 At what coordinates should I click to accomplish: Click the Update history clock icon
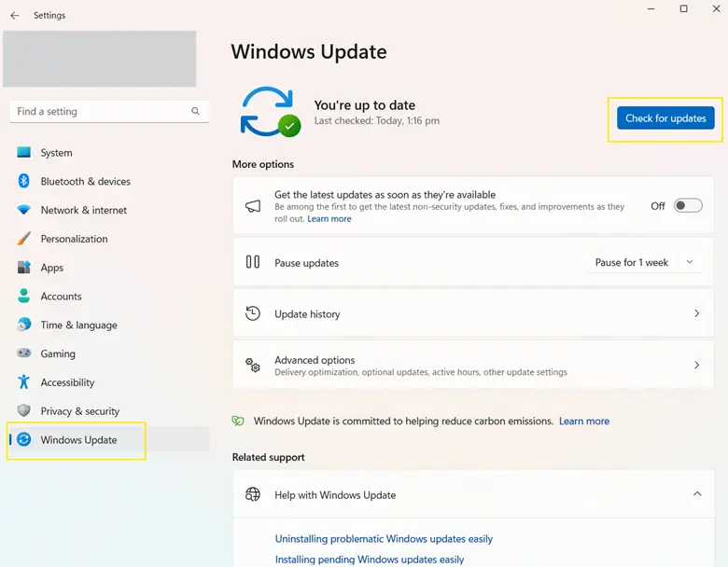[253, 313]
